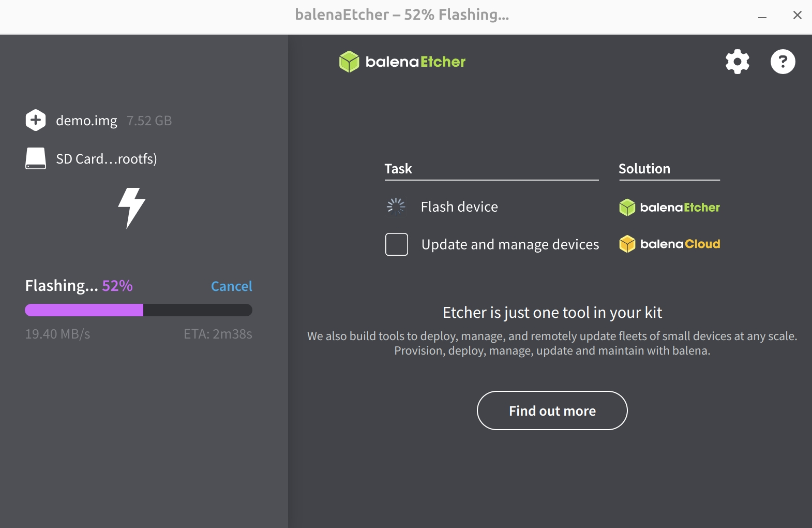
Task: Click the lightning bolt flash icon
Action: click(132, 208)
